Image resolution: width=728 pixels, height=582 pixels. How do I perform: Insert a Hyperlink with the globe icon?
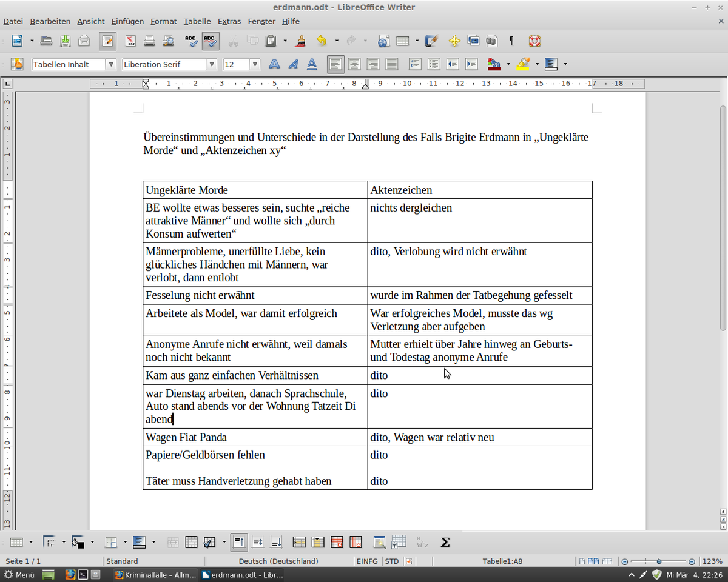click(383, 41)
